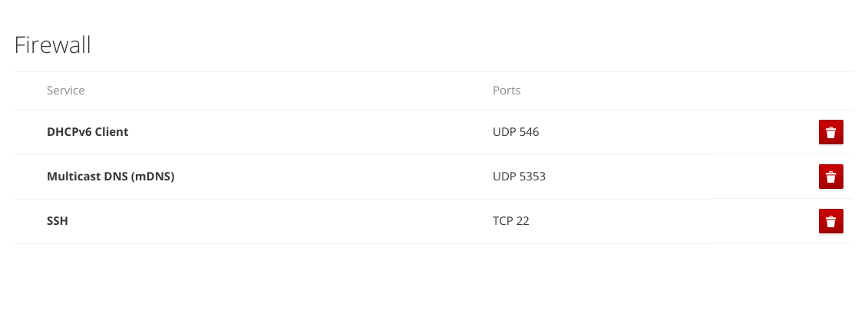Choose the bold DHCPv6 Client label
Viewport: 868px width, 327px height.
tap(87, 132)
